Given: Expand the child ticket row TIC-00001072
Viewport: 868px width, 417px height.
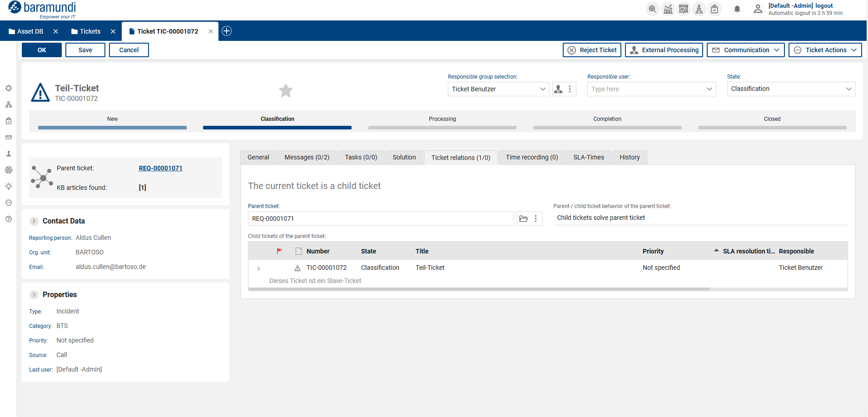Looking at the screenshot, I should (258, 268).
